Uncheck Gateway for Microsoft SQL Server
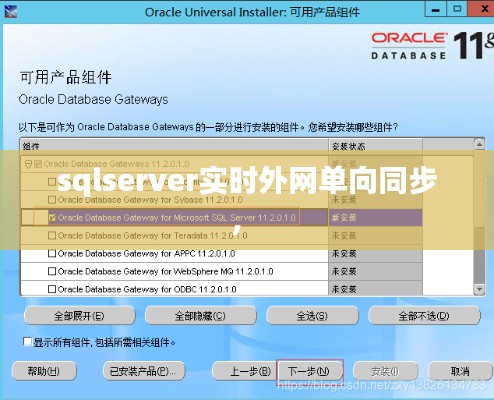Image resolution: width=494 pixels, height=400 pixels. click(x=52, y=218)
